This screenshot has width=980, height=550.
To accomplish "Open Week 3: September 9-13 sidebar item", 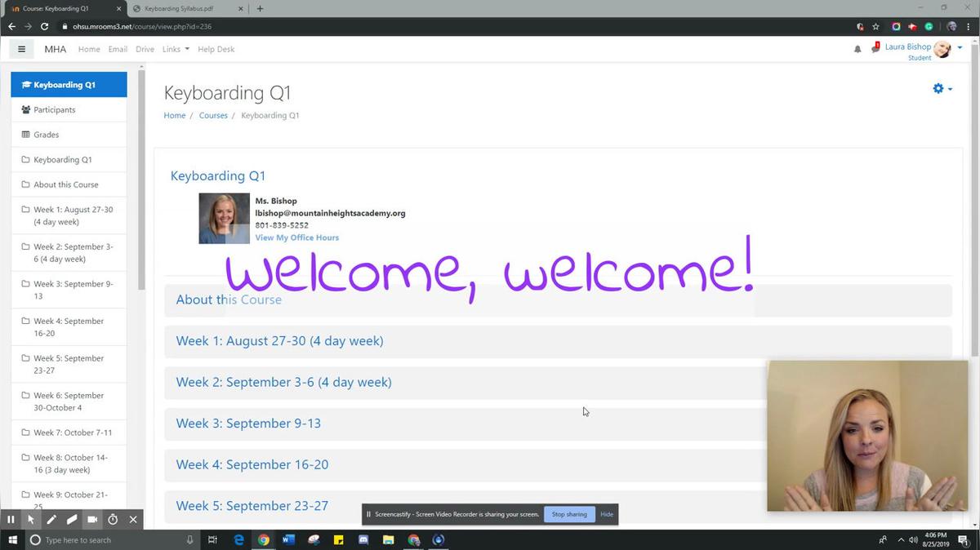I will (69, 290).
